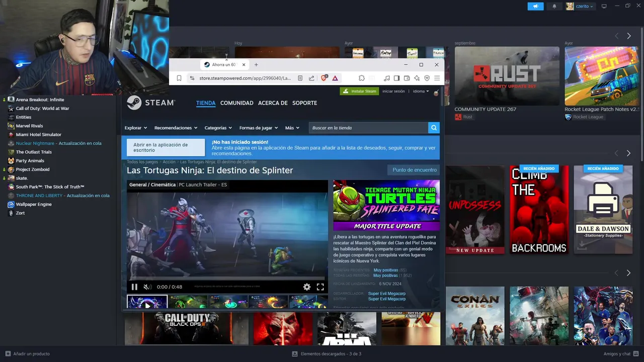
Task: Click the green Instalar Steam button
Action: [359, 91]
